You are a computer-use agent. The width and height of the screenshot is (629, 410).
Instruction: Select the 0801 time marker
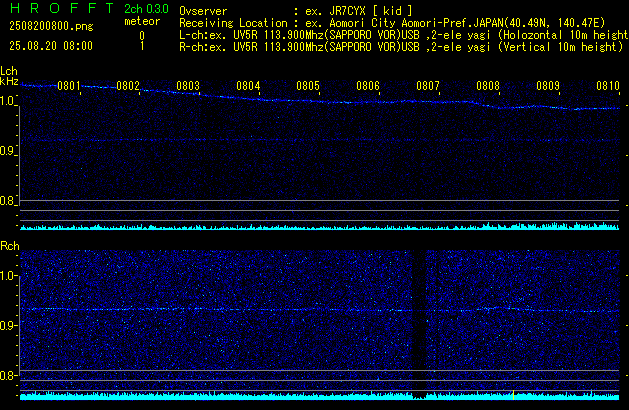click(x=69, y=86)
